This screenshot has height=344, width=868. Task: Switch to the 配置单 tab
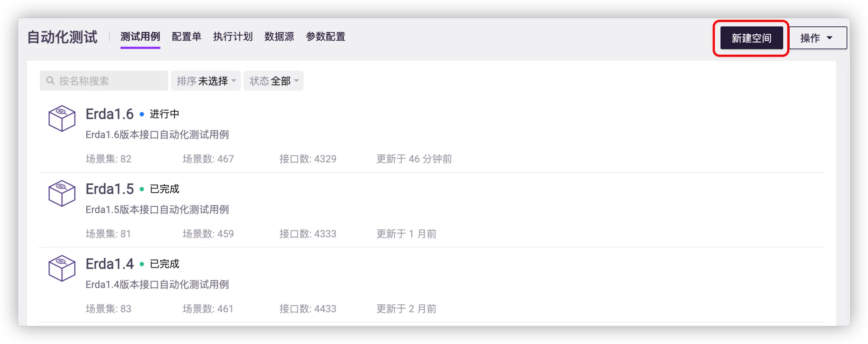tap(186, 37)
